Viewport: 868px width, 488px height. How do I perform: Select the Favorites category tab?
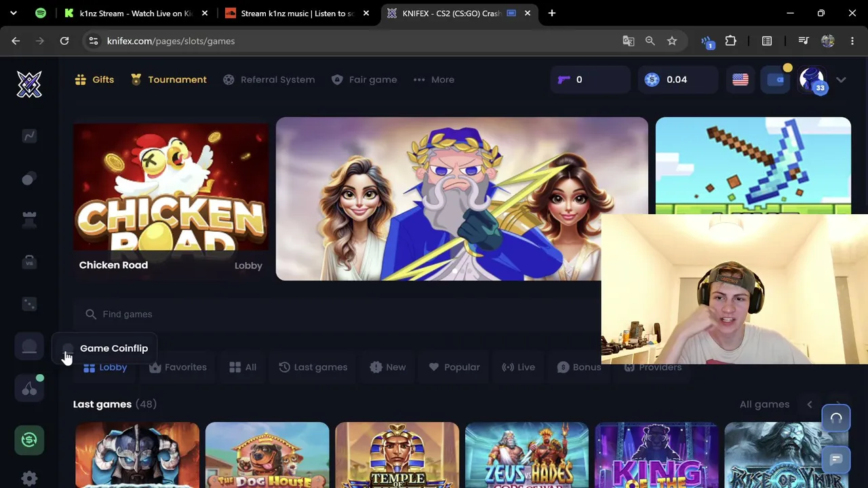pos(178,367)
